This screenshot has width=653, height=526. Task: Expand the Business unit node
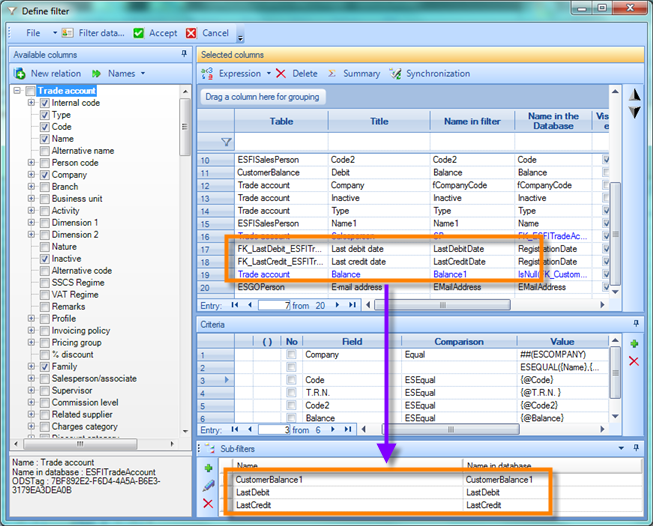(31, 199)
